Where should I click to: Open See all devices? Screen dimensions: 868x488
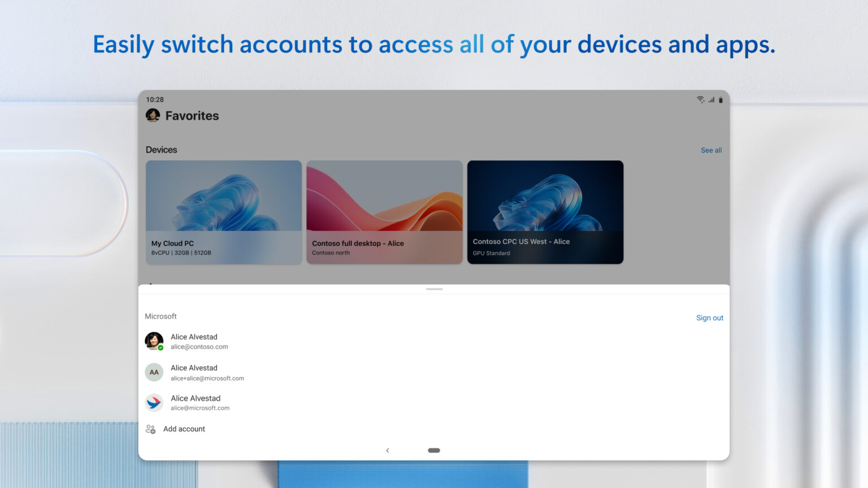(x=711, y=150)
